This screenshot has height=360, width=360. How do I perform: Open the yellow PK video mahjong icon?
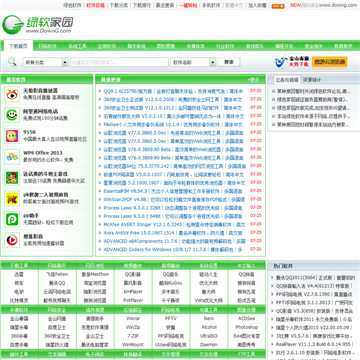coord(12,198)
